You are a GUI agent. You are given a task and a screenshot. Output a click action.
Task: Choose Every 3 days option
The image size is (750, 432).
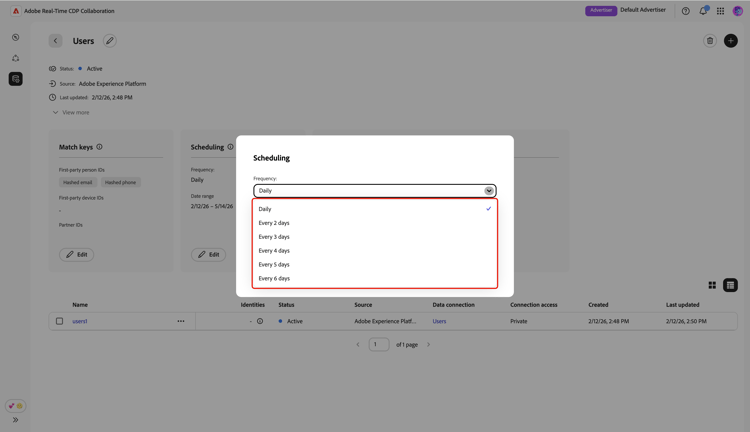click(x=375, y=236)
